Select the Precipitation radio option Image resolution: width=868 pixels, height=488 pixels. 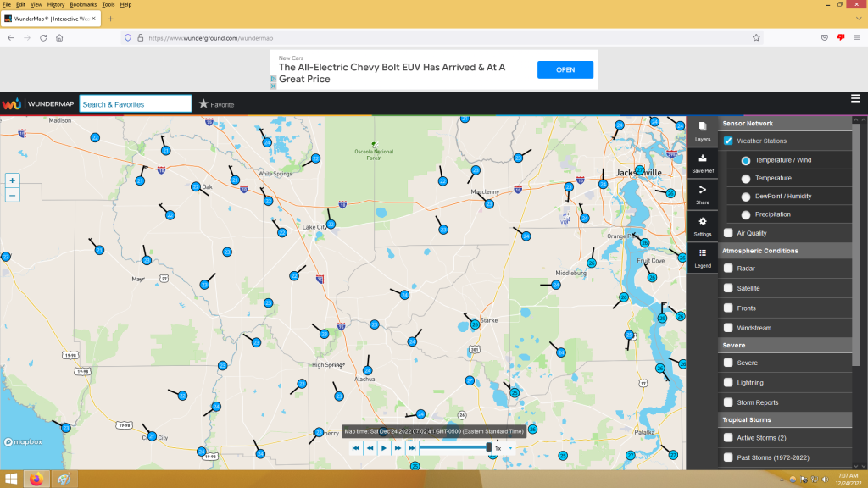[746, 214]
